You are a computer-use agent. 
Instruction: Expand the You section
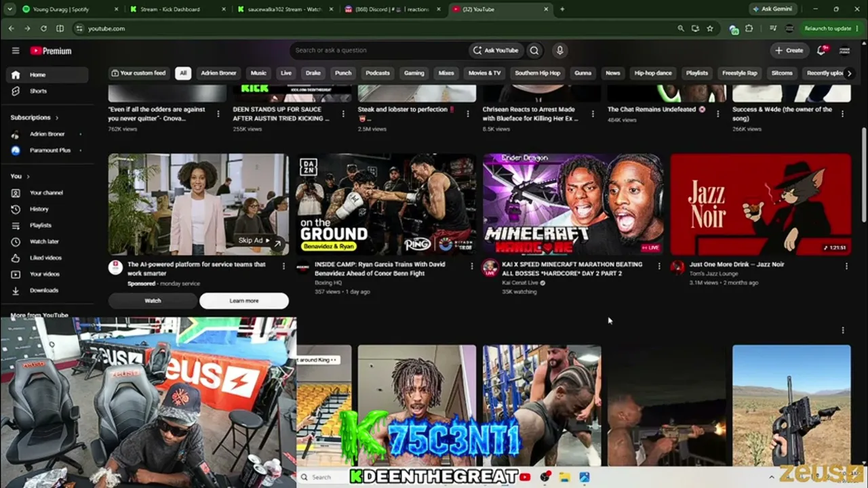click(x=20, y=176)
